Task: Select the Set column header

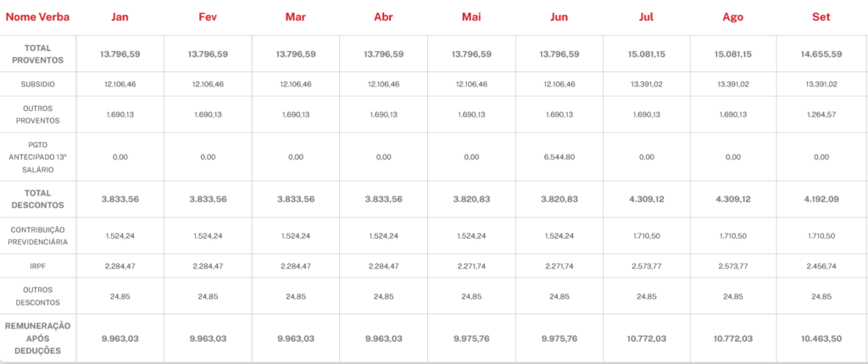Action: point(822,17)
